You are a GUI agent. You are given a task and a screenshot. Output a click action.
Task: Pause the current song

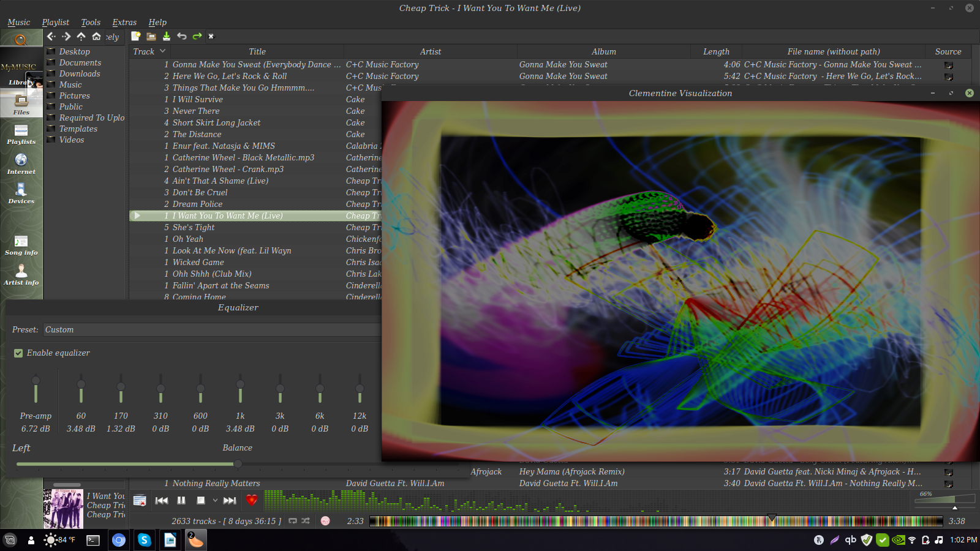click(x=181, y=500)
